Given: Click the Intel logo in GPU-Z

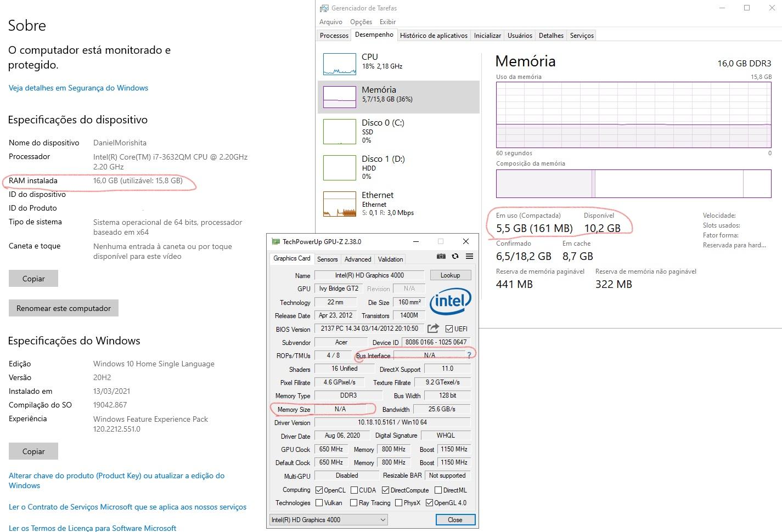Looking at the screenshot, I should 451,301.
